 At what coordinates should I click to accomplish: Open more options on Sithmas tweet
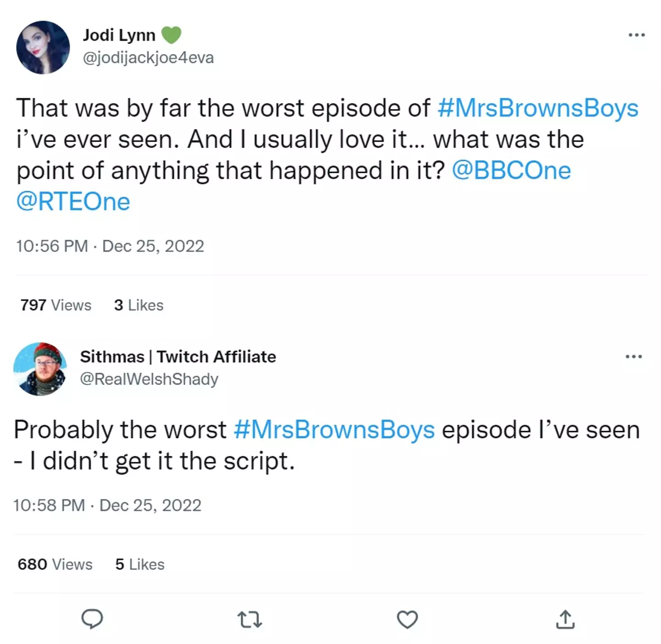634,356
